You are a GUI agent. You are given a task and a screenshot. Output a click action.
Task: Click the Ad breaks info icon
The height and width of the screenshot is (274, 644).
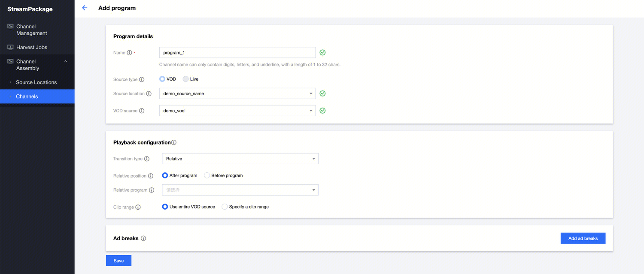143,238
